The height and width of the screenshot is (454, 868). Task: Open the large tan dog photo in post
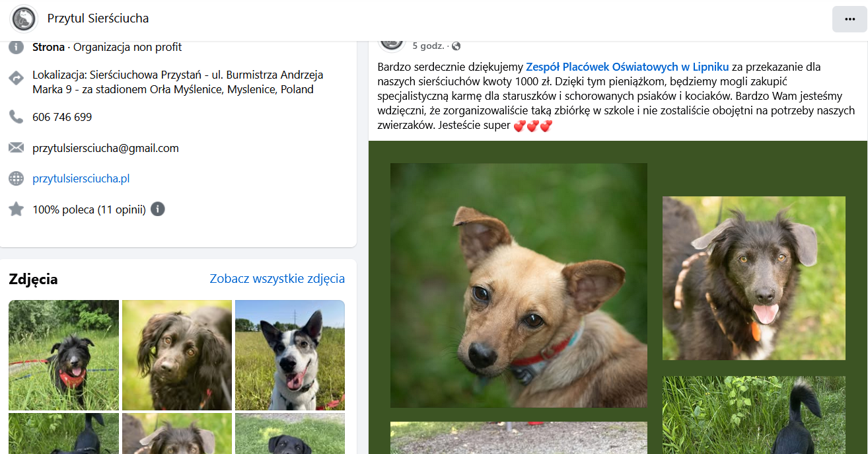pyautogui.click(x=519, y=285)
